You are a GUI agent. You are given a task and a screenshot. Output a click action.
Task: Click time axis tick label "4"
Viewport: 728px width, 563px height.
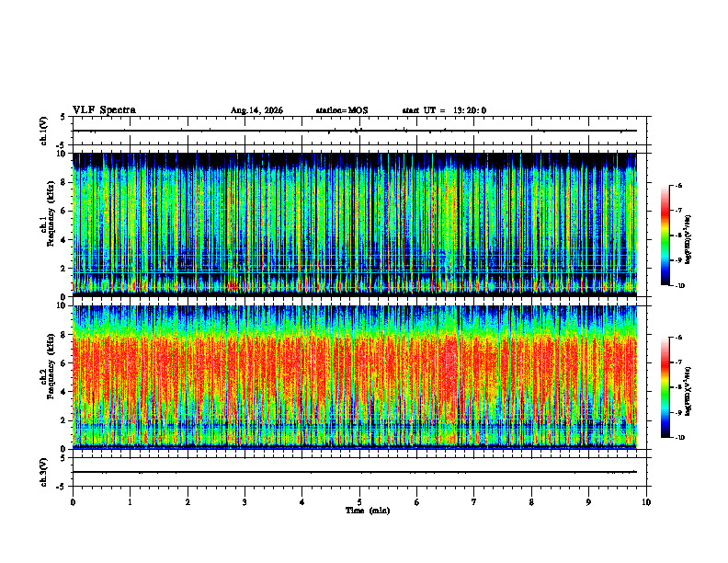pos(302,502)
